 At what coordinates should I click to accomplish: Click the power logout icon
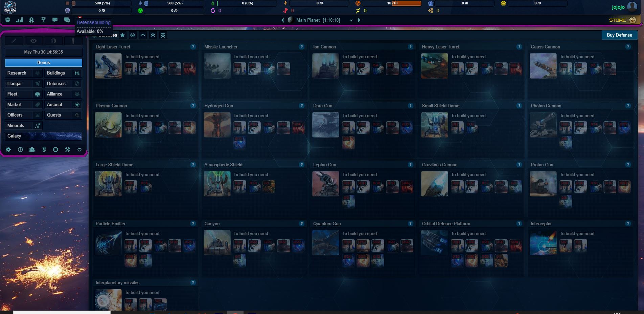click(79, 149)
